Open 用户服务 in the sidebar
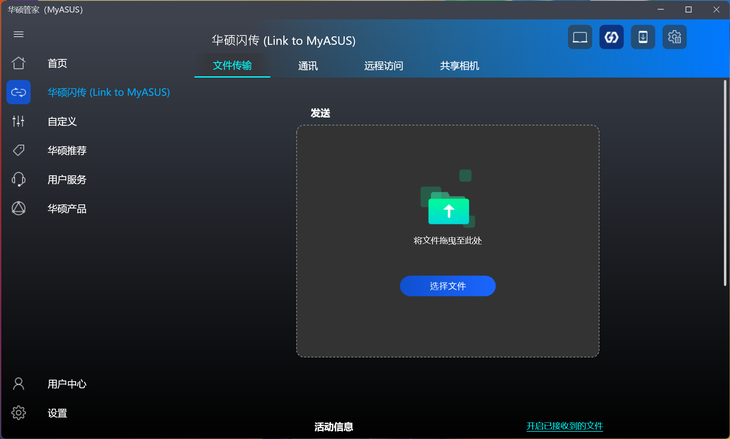The height and width of the screenshot is (439, 730). pos(67,179)
